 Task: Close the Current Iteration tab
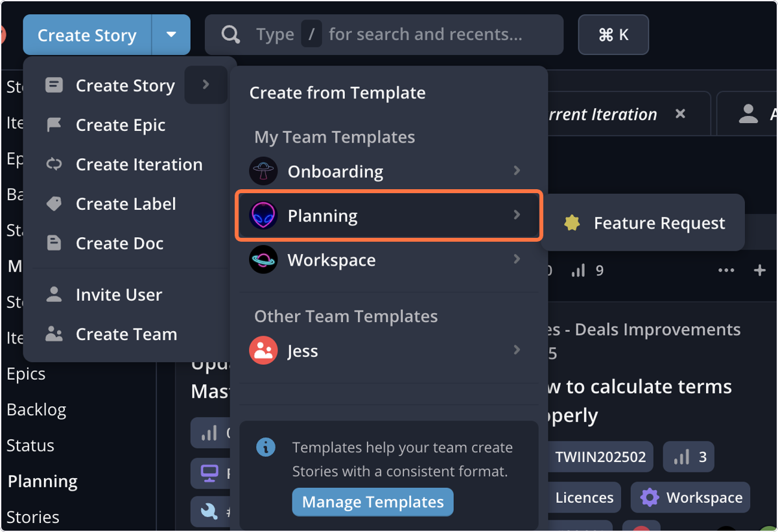point(680,114)
